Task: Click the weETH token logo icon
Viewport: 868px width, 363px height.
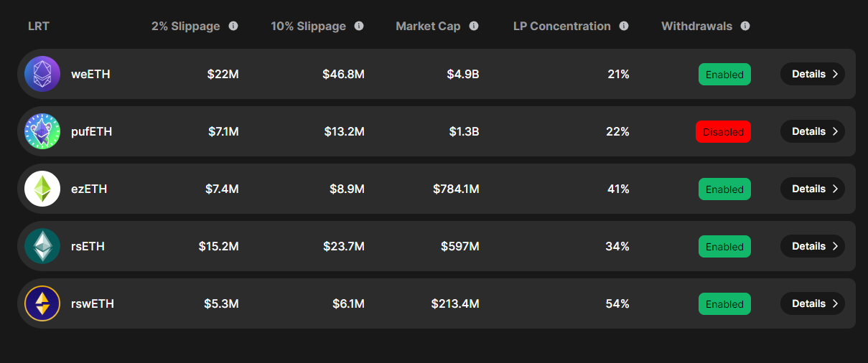Action: click(42, 74)
